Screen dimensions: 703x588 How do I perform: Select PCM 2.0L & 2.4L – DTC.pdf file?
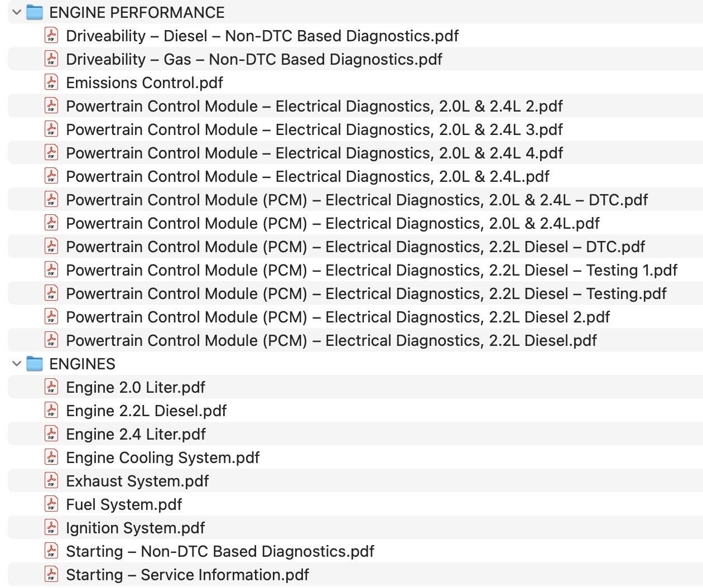coord(357,200)
